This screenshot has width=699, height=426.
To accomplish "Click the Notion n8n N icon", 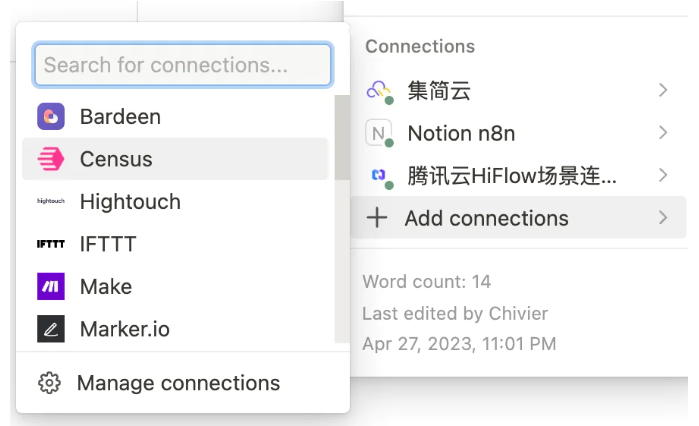I will pos(379,133).
